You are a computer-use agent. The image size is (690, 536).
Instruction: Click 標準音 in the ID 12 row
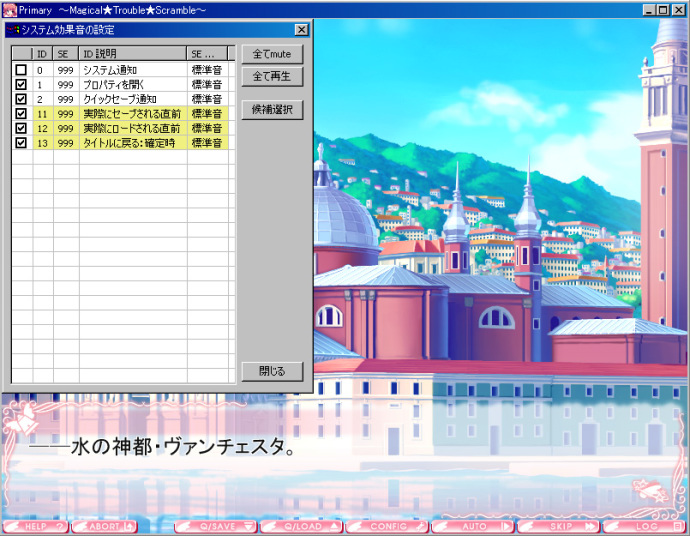coord(207,128)
